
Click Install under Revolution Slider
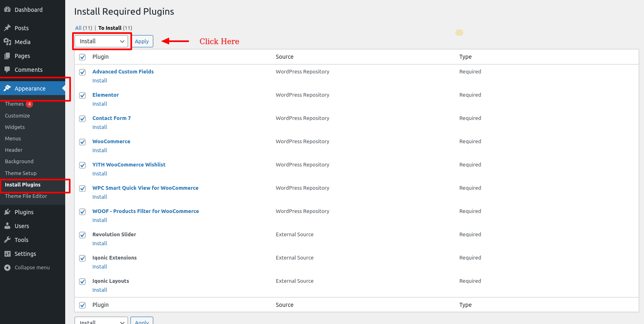tap(100, 244)
